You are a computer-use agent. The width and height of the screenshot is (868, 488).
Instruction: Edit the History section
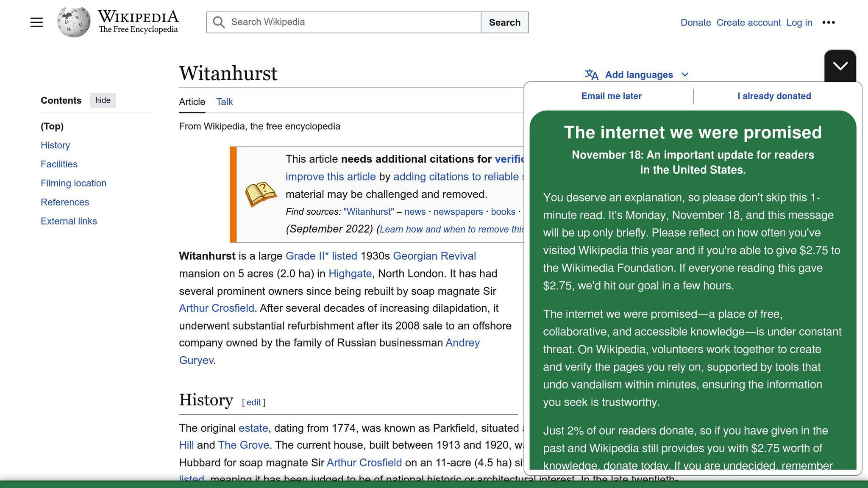point(253,402)
